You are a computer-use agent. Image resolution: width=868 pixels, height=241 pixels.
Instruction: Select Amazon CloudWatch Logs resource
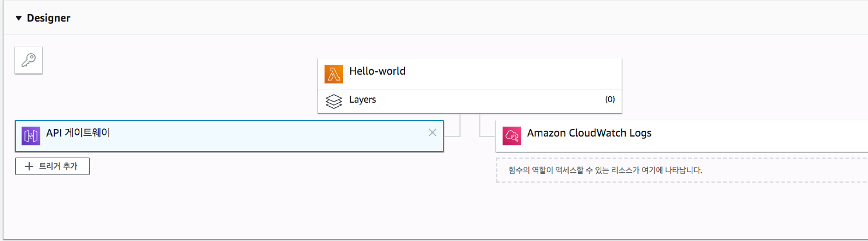tap(682, 136)
